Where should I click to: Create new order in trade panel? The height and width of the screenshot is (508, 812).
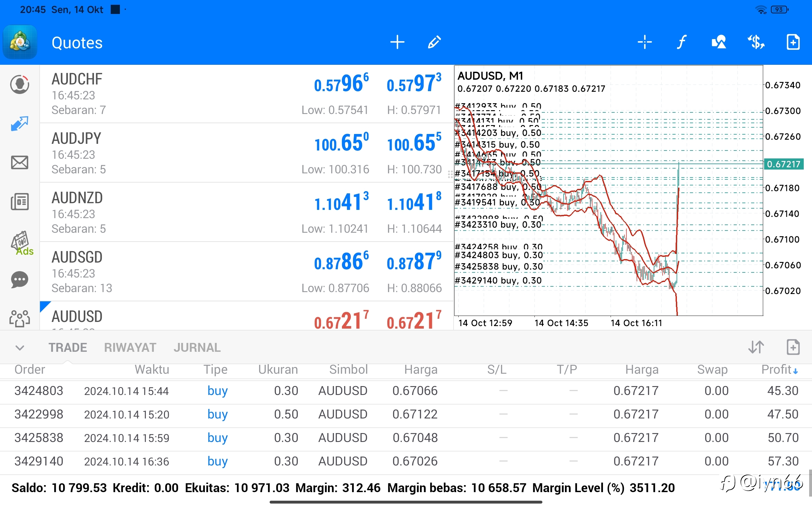pyautogui.click(x=793, y=347)
